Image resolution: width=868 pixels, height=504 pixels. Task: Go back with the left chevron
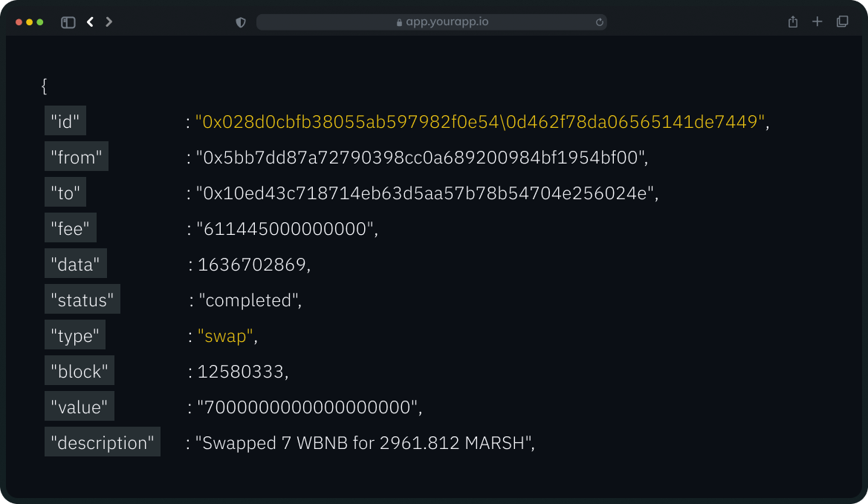pyautogui.click(x=90, y=22)
